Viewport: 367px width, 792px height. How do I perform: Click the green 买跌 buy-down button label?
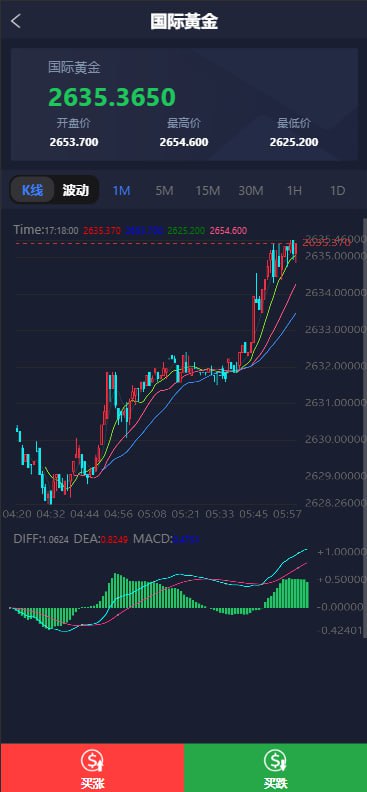275,783
